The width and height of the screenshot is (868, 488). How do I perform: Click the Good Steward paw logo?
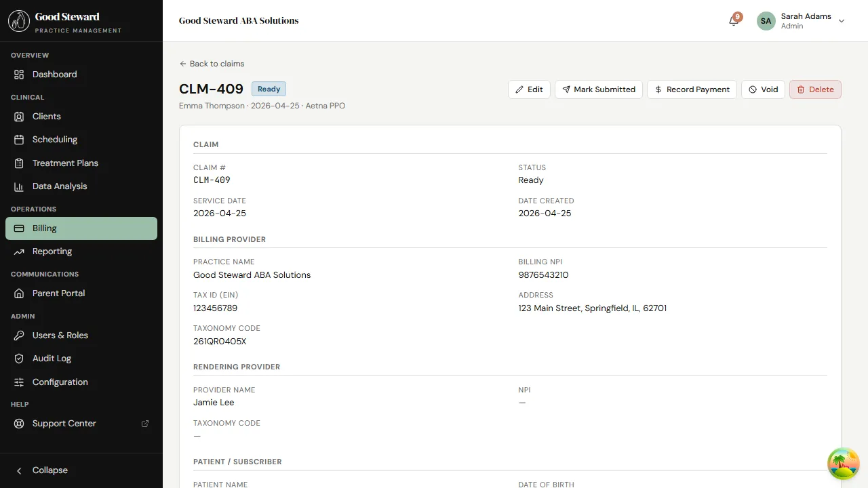18,21
